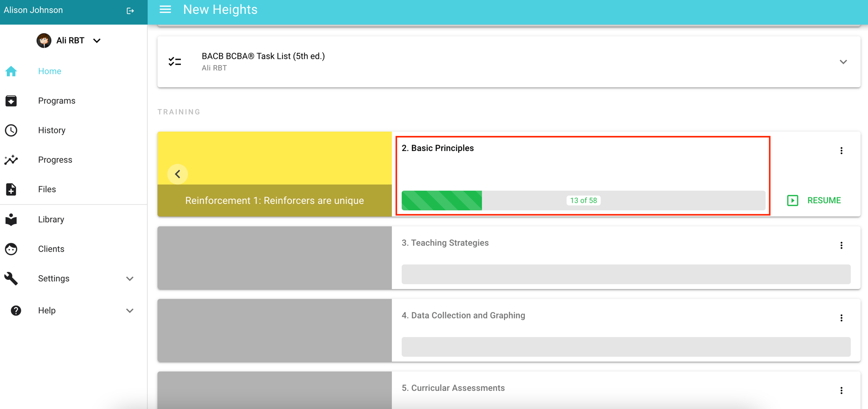Image resolution: width=868 pixels, height=409 pixels.
Task: Click the logout icon beside Alison Johnson
Action: [130, 11]
